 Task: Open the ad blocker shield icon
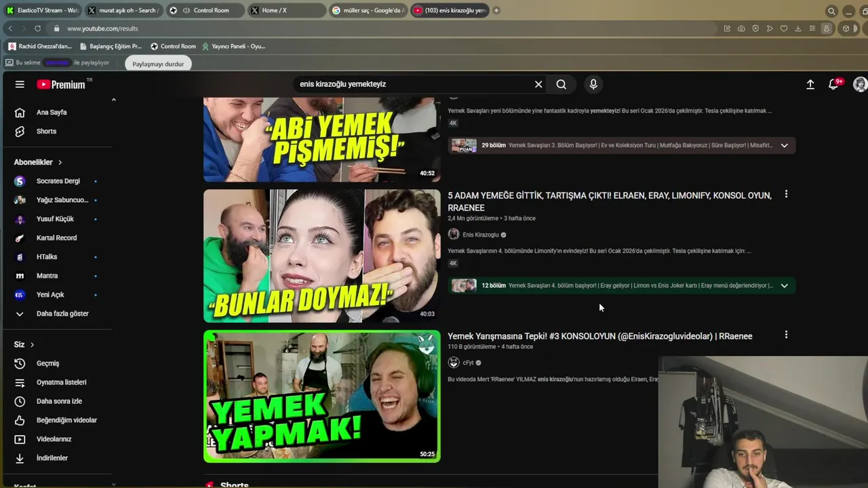(x=755, y=28)
